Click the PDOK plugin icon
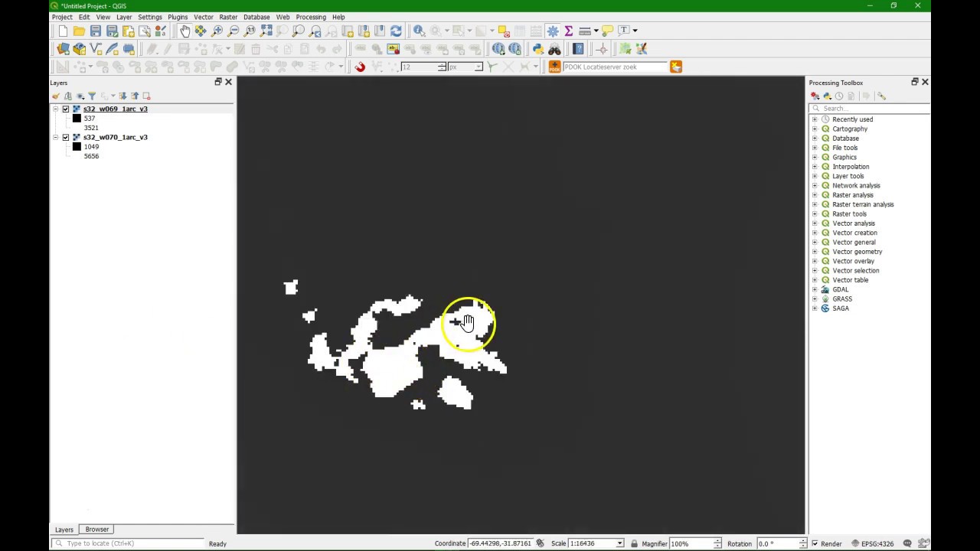Image resolution: width=980 pixels, height=551 pixels. (x=554, y=67)
